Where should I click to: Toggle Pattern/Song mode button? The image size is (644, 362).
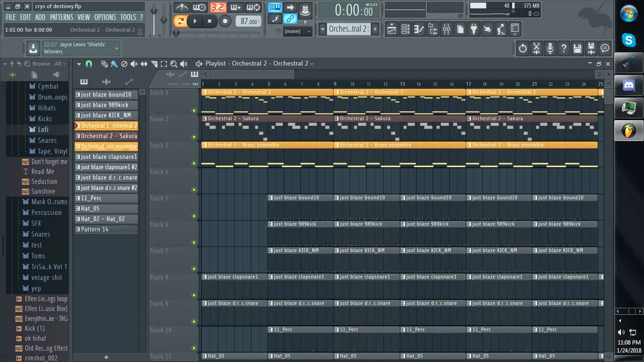tap(180, 21)
